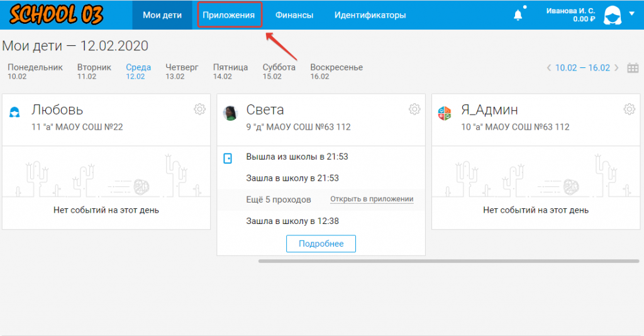Go to previous week with left chevron
The width and height of the screenshot is (644, 336).
tap(549, 68)
